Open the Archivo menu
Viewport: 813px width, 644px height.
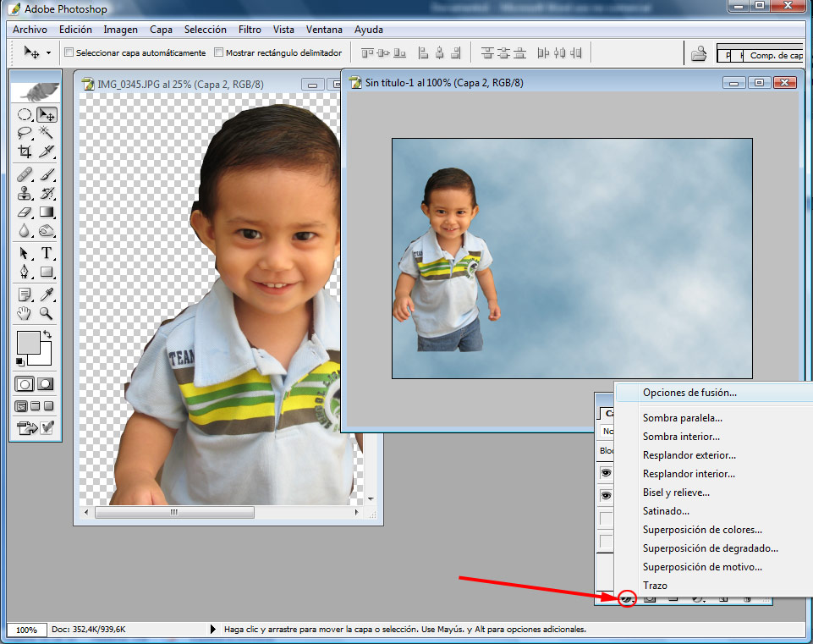tap(30, 30)
